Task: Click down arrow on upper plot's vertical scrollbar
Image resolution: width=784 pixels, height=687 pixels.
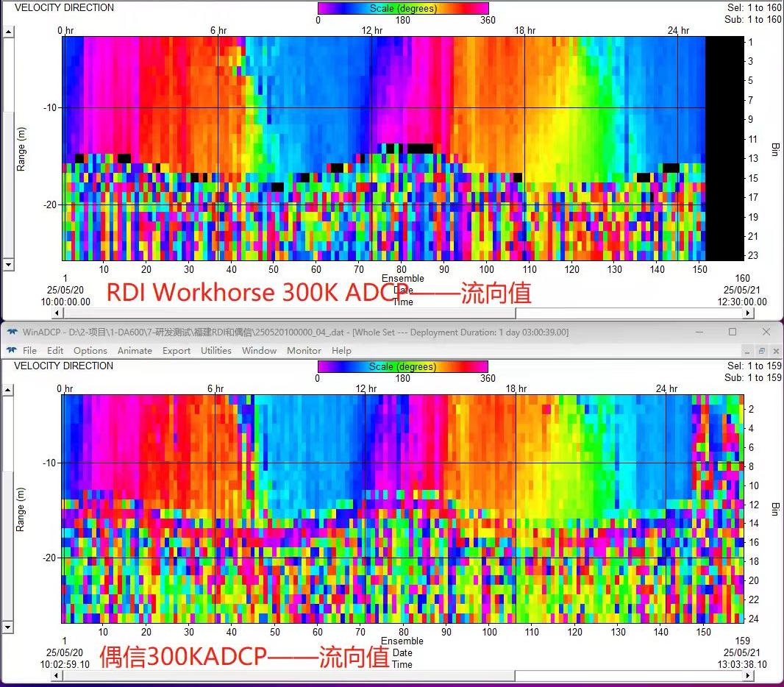Action: pos(8,264)
